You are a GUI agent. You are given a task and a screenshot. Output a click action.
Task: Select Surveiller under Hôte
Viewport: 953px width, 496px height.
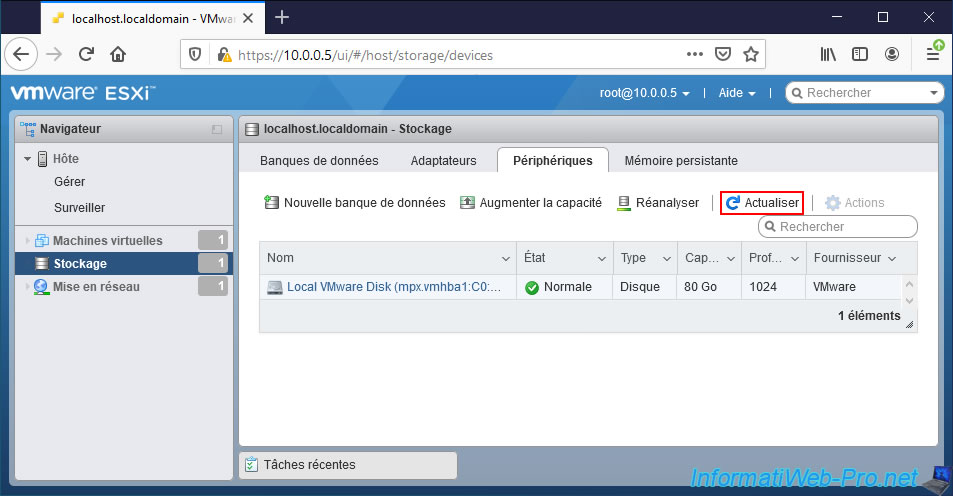coord(80,208)
